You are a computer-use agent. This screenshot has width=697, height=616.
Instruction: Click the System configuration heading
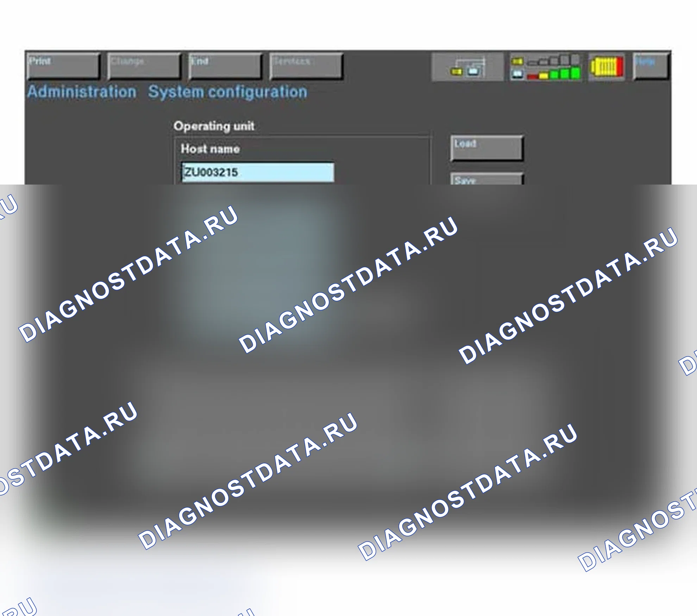228,92
